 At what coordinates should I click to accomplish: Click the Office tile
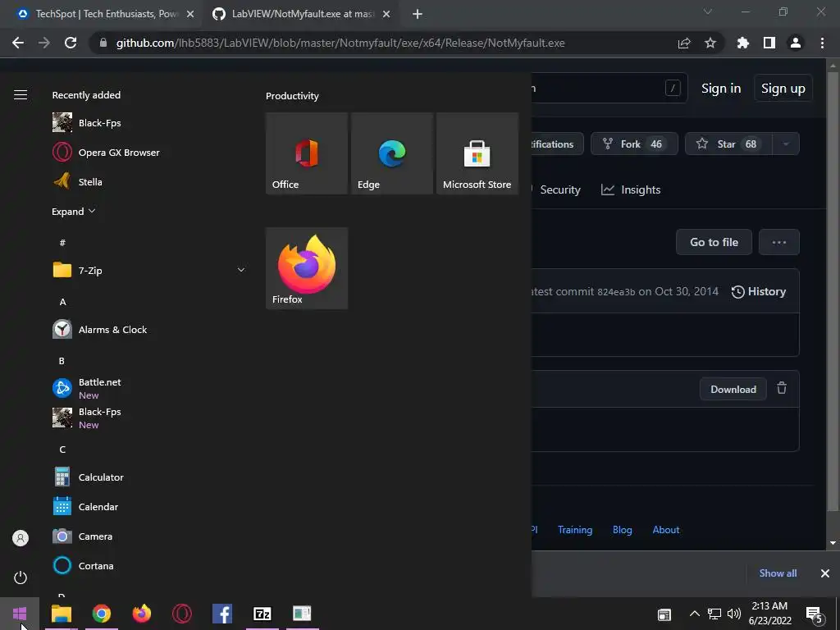point(307,153)
